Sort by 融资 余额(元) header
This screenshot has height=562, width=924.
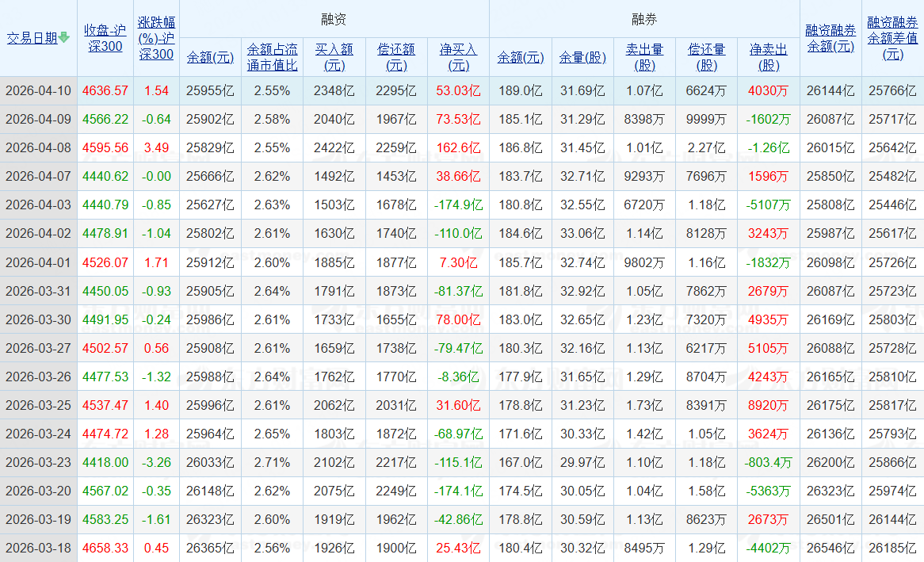[x=210, y=57]
